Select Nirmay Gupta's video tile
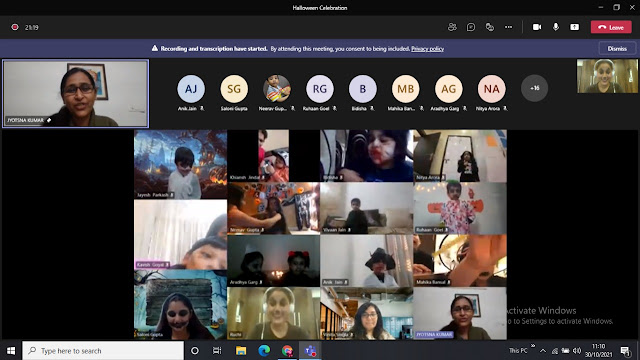 (x=273, y=208)
